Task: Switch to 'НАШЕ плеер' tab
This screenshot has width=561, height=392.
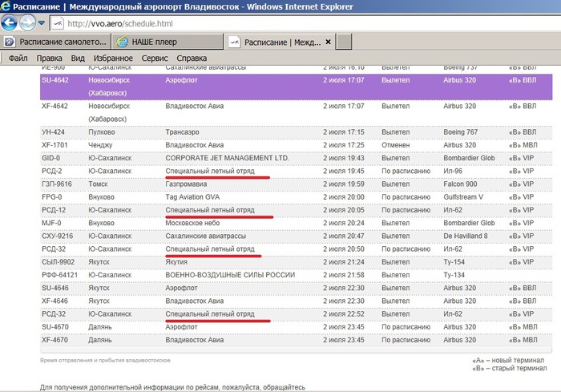Action: pyautogui.click(x=167, y=42)
